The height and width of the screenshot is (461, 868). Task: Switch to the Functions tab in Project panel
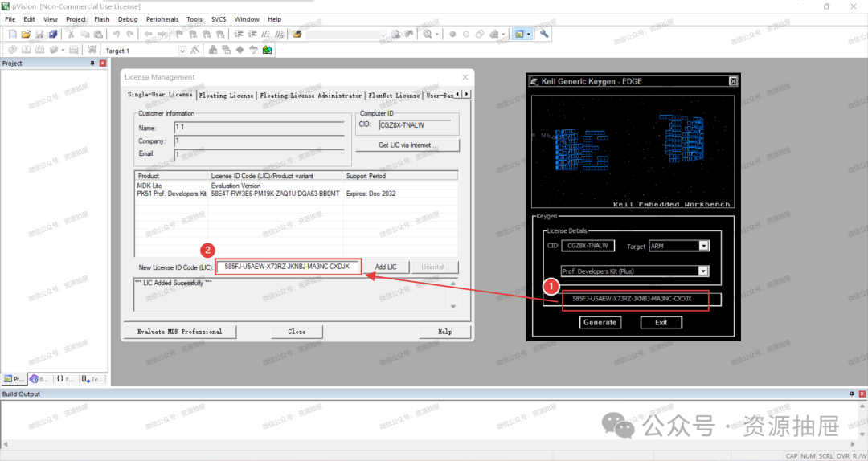pos(65,379)
